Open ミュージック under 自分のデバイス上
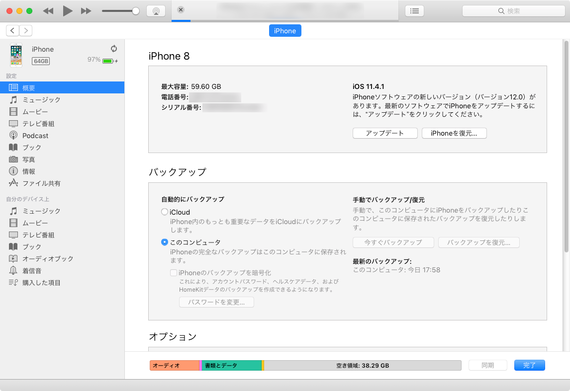Screen dimensions: 570x391 tap(62, 211)
